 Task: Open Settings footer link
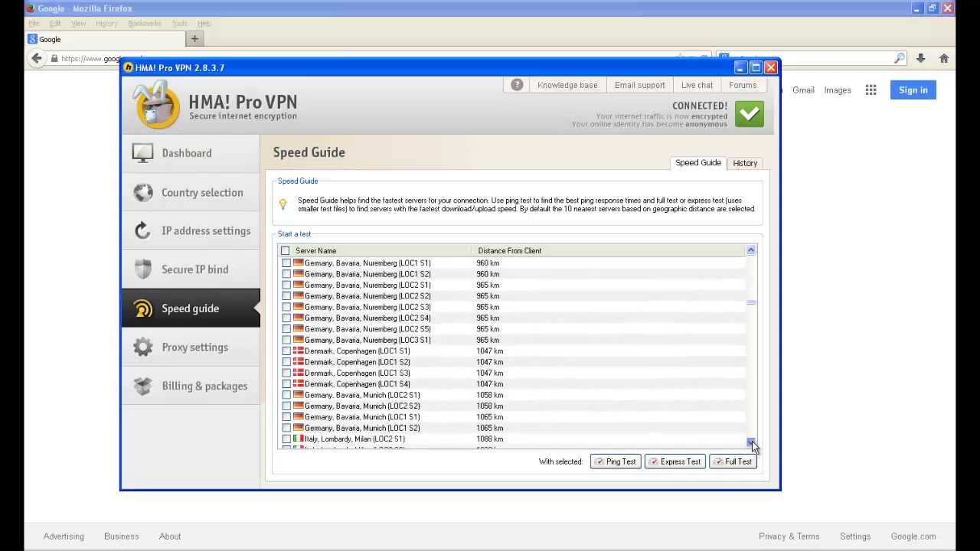coord(855,536)
